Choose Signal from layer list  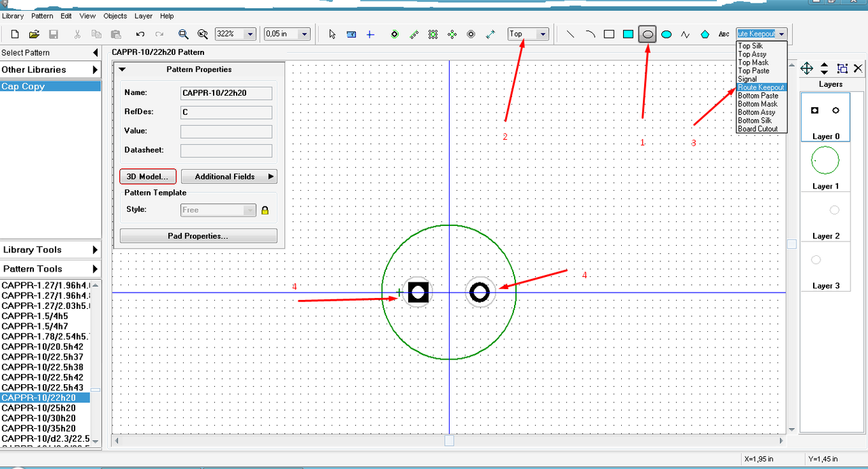(761, 79)
